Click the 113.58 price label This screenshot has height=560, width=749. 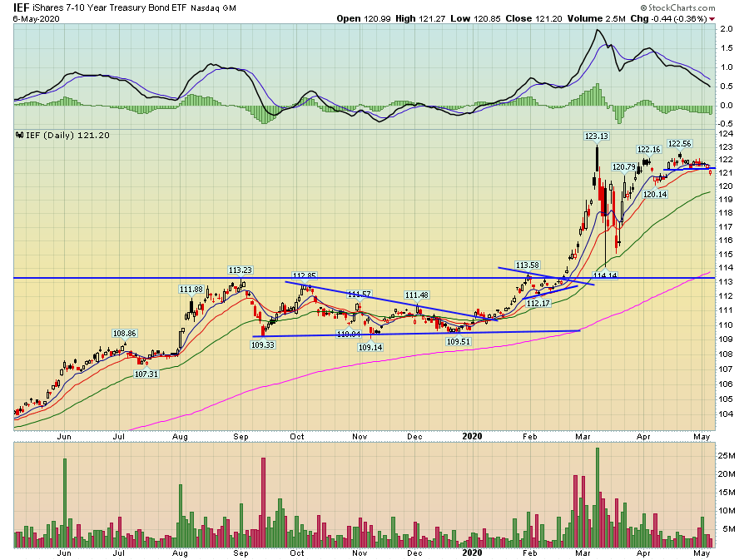pyautogui.click(x=527, y=265)
